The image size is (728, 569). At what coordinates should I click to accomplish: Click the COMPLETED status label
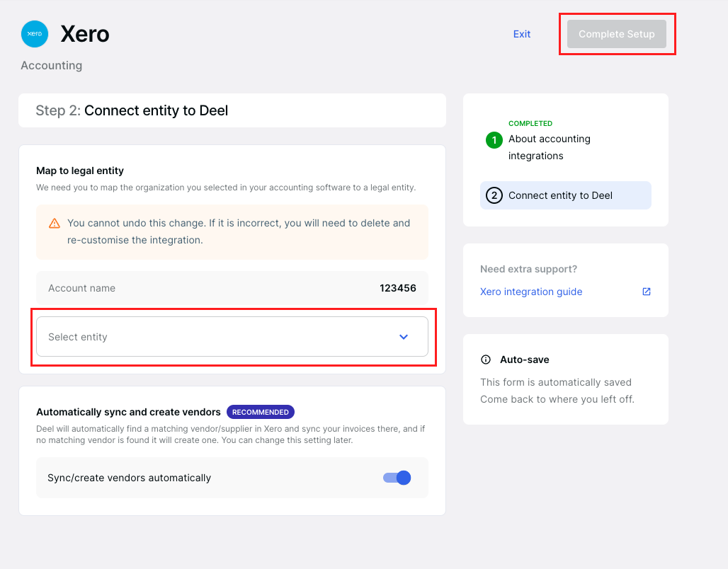pyautogui.click(x=530, y=123)
